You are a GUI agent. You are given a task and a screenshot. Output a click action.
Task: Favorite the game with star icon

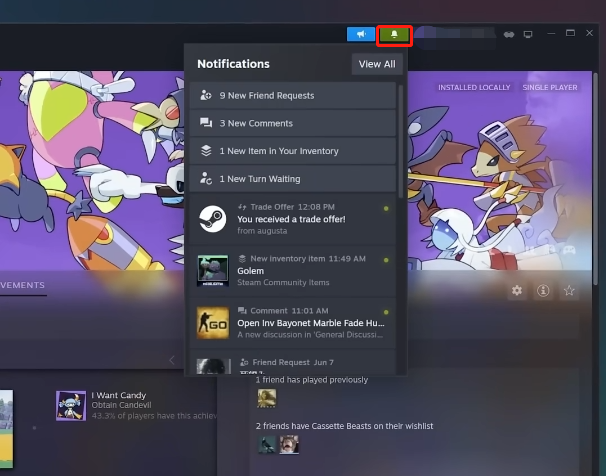coord(569,290)
